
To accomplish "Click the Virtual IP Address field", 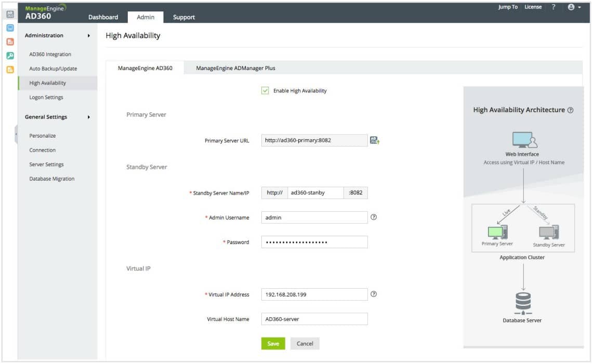I will click(x=315, y=295).
